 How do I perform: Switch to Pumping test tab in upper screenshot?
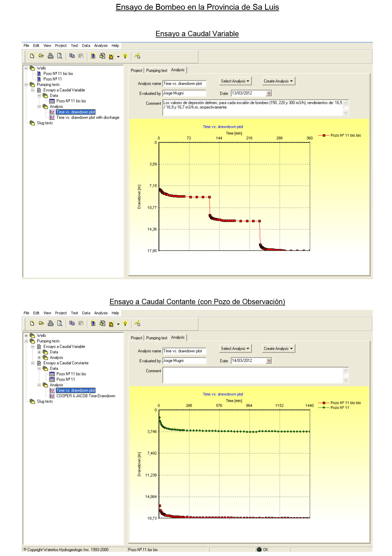pyautogui.click(x=157, y=71)
